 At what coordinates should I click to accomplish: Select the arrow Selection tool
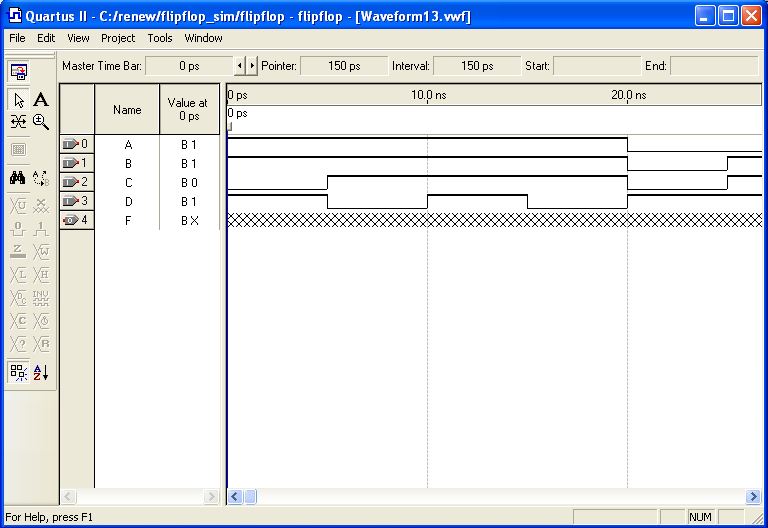(19, 100)
